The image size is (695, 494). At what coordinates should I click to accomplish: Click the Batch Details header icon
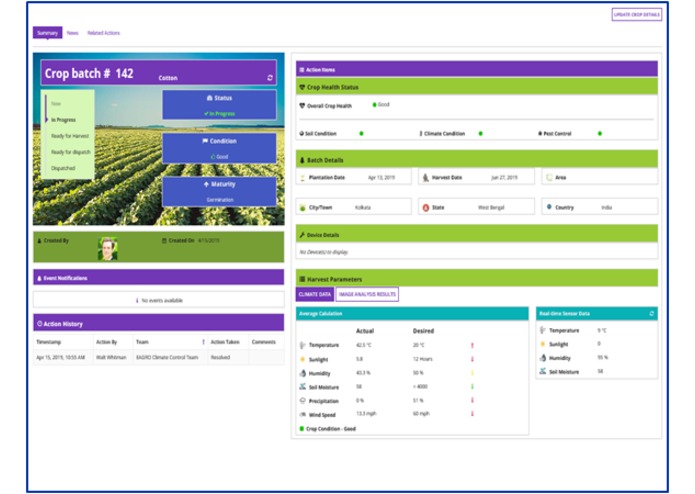coord(302,160)
